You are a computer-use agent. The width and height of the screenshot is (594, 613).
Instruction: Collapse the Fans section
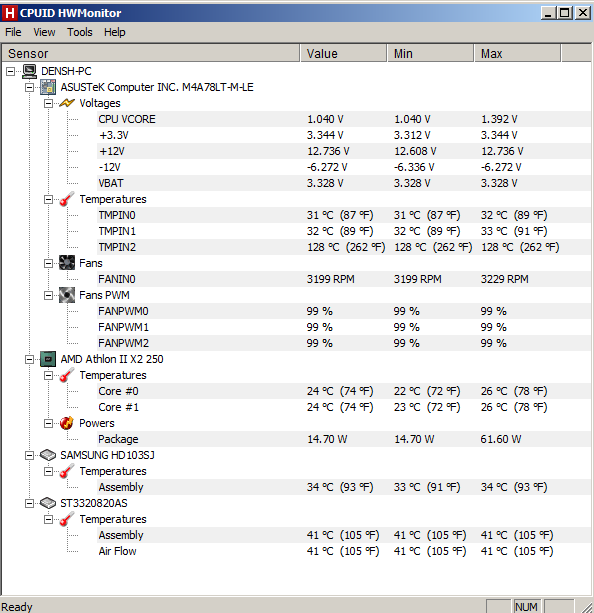click(x=48, y=263)
